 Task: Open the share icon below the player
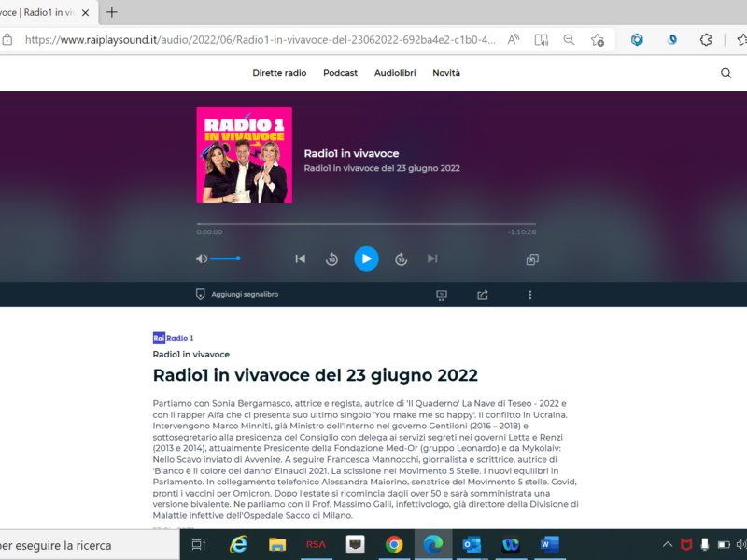coord(483,295)
